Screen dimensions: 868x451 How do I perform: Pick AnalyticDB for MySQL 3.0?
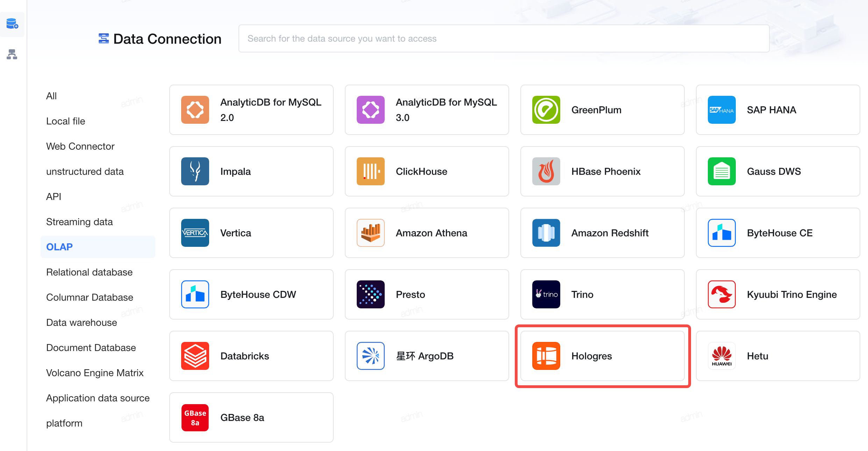(x=427, y=110)
